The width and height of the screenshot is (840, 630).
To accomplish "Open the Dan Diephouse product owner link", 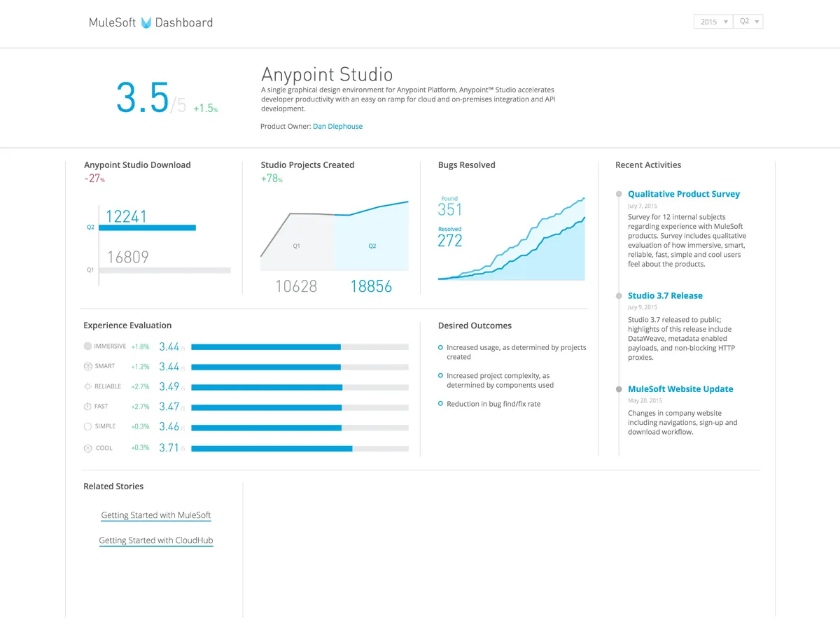I will 337,127.
